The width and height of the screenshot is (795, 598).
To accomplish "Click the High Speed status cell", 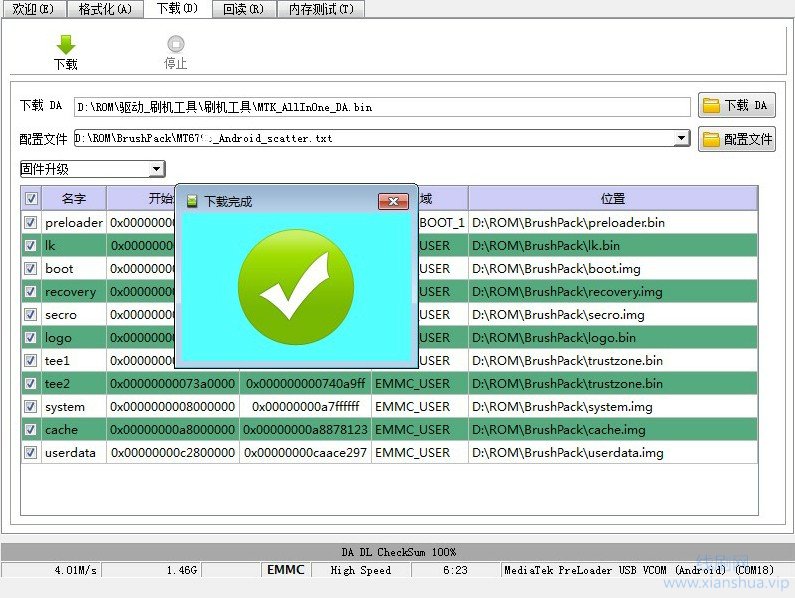I will coord(360,570).
